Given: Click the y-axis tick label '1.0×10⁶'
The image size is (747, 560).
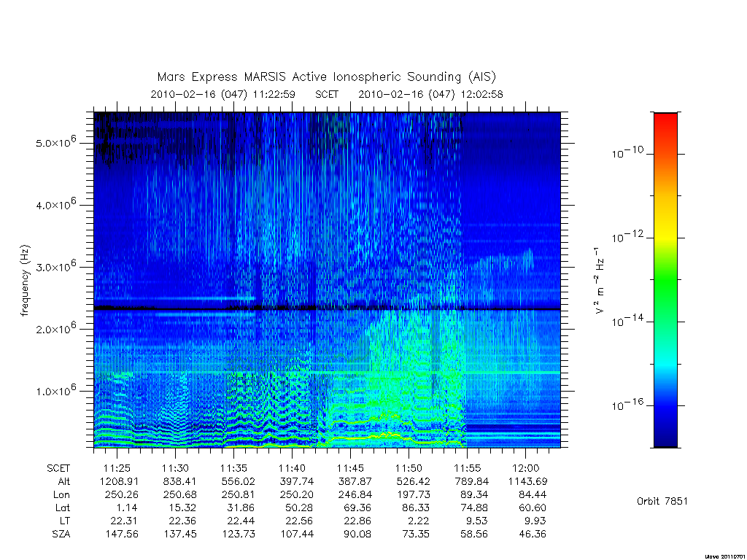Looking at the screenshot, I should tap(55, 390).
